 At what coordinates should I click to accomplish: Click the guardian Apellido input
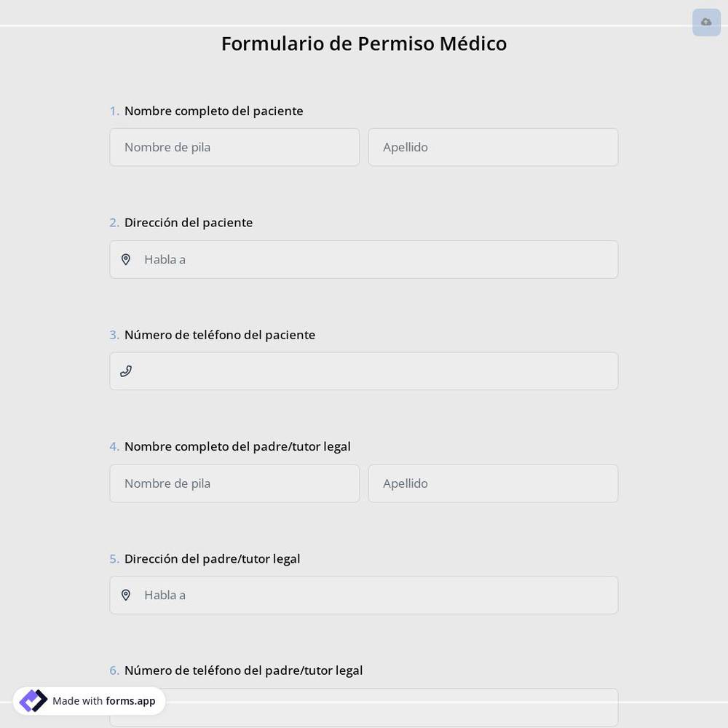point(493,483)
